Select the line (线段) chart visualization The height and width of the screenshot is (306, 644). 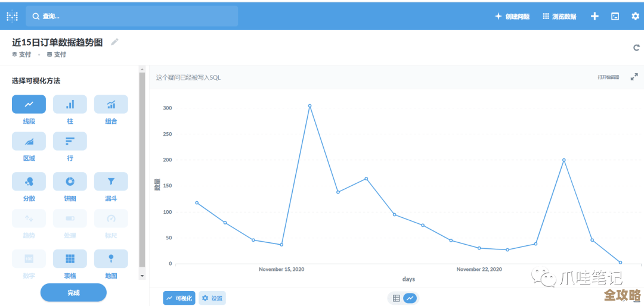tap(29, 104)
